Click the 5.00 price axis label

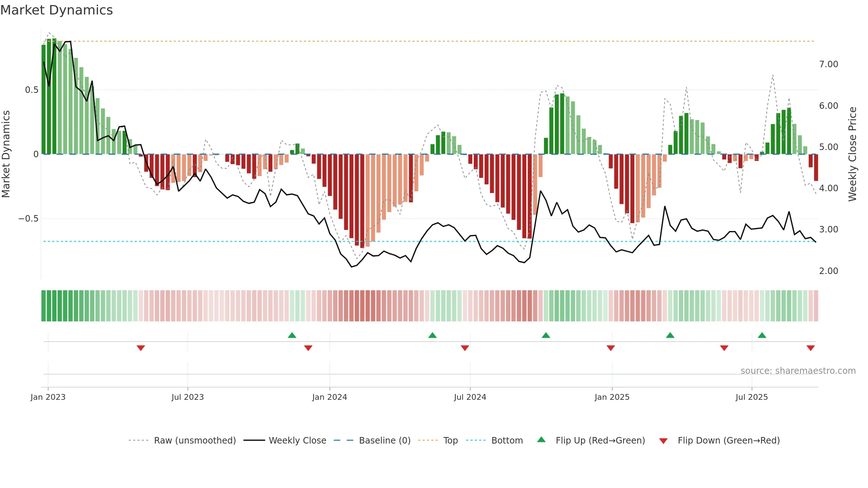[829, 147]
